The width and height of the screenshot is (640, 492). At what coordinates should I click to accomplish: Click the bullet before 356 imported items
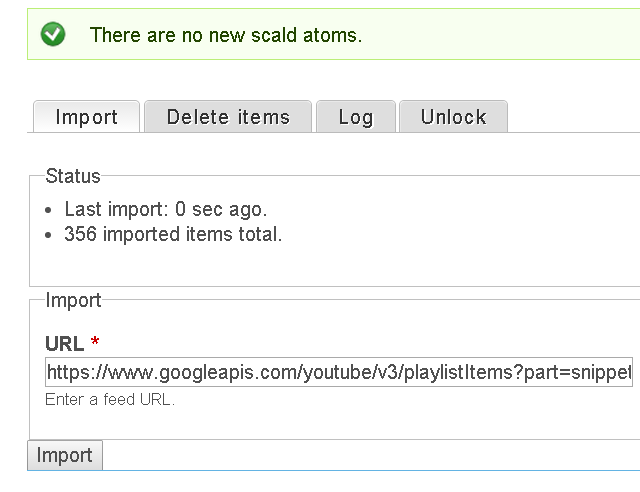pos(51,236)
